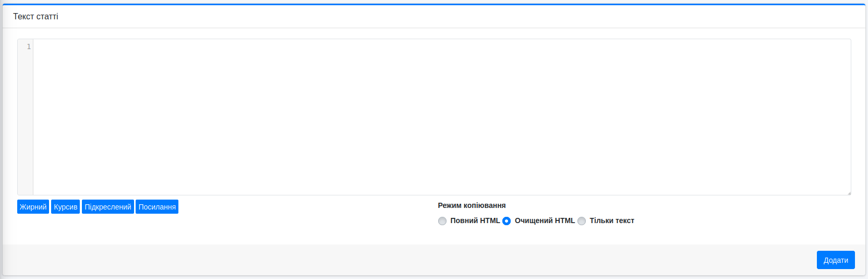Click line number 1 in the gutter
The image size is (868, 279).
(29, 47)
